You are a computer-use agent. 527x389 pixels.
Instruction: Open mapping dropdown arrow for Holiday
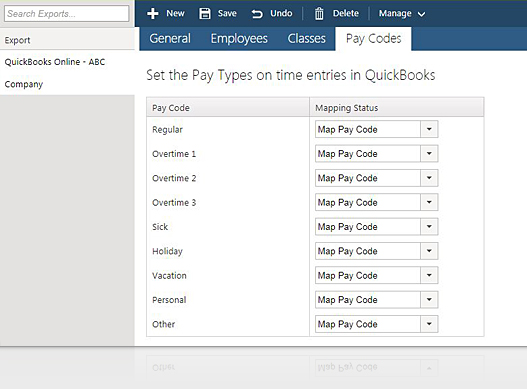[x=429, y=251]
